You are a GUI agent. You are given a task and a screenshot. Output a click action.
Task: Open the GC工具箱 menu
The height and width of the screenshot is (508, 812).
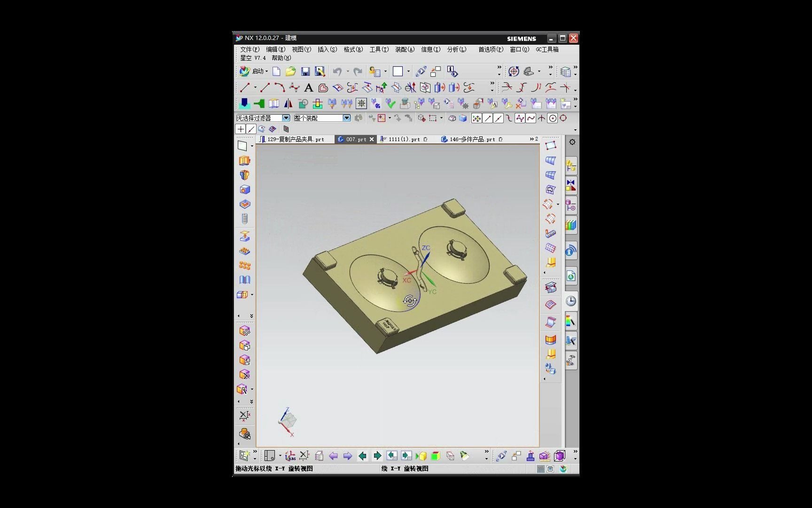coord(547,49)
